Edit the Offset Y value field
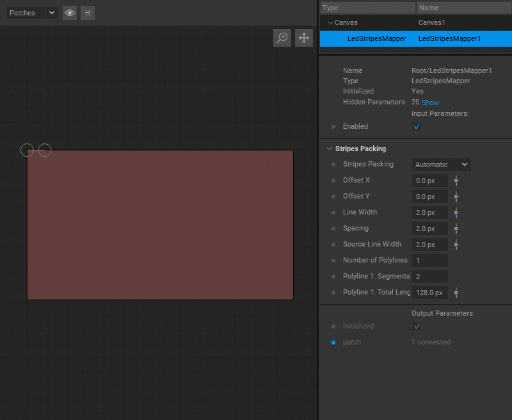Image resolution: width=512 pixels, height=420 pixels. coord(429,197)
